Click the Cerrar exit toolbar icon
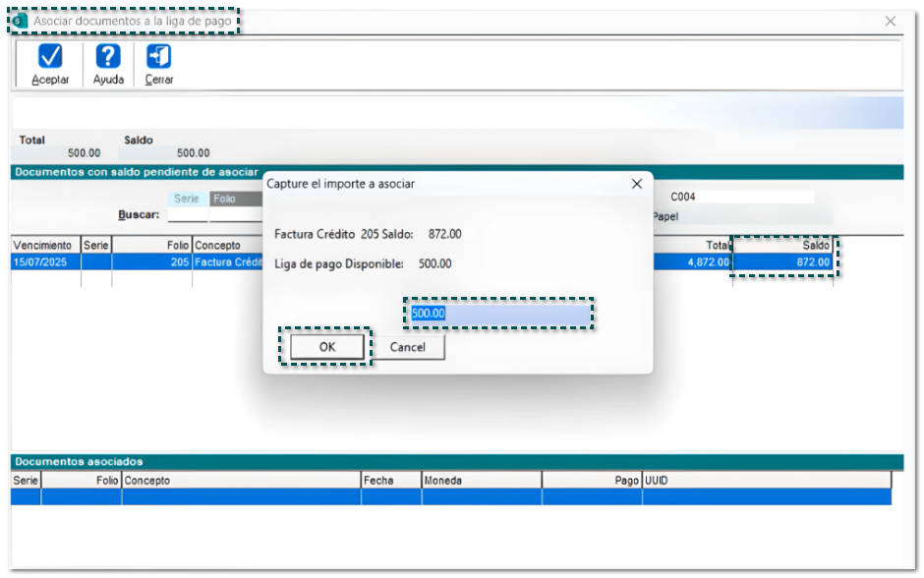Screen dimensions: 924x578 click(x=159, y=57)
